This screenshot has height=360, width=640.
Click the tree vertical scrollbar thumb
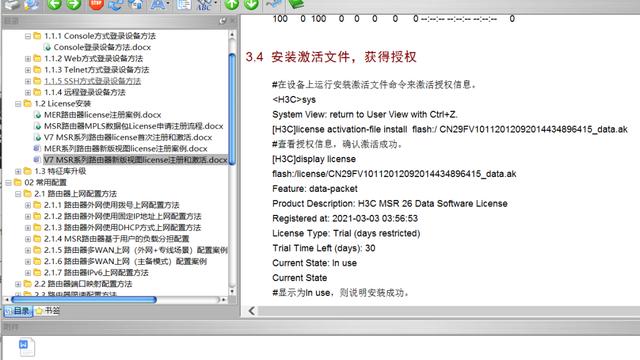point(232,109)
